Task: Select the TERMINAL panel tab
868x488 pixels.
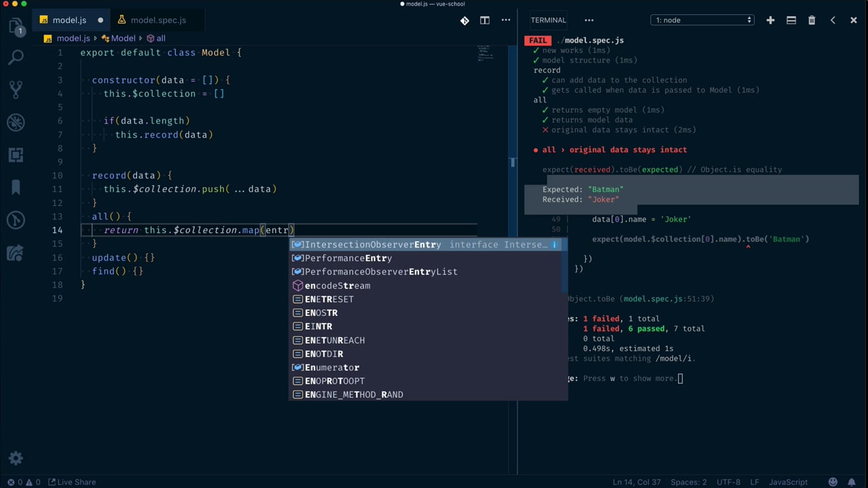Action: (549, 20)
